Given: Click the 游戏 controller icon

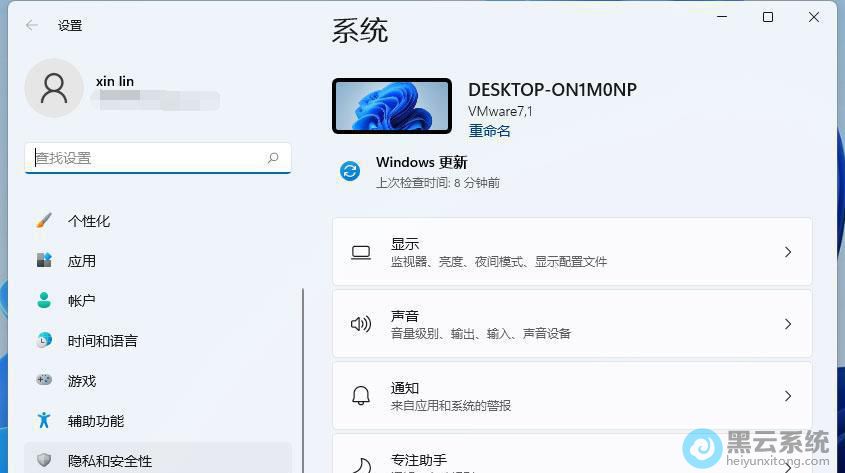Looking at the screenshot, I should tap(44, 381).
